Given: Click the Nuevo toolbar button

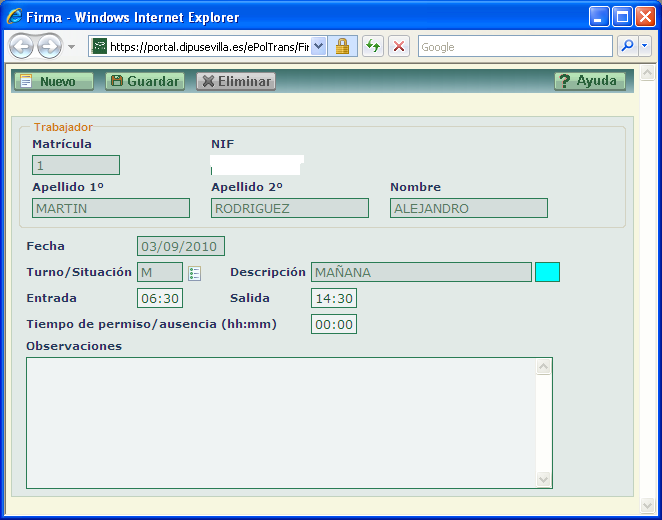Looking at the screenshot, I should pyautogui.click(x=53, y=81).
